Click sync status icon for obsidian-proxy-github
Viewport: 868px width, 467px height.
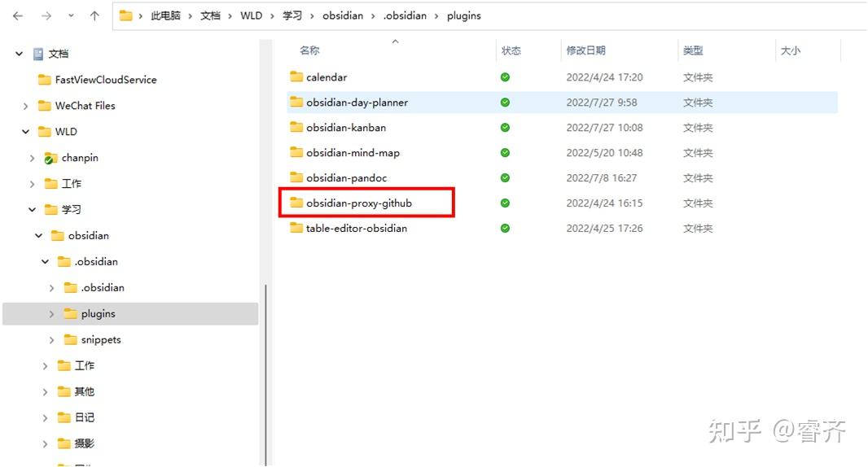[505, 203]
